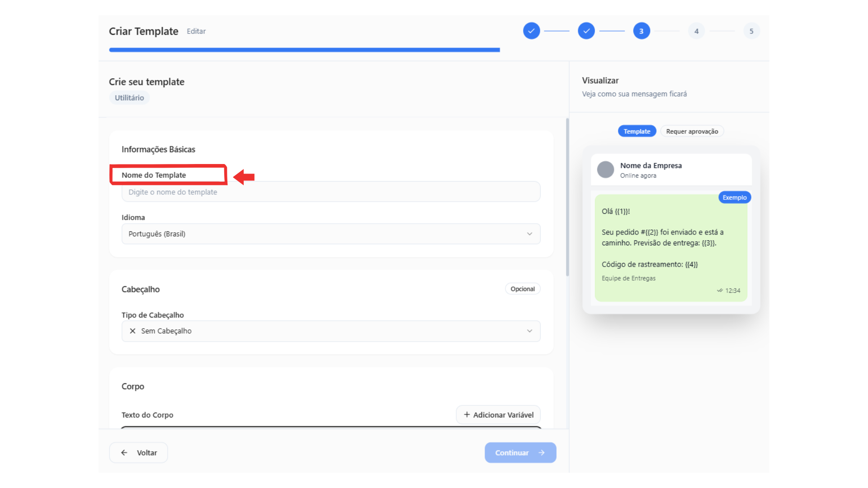Click the company avatar circle in preview
Screen dimensions: 868x488
coord(605,170)
